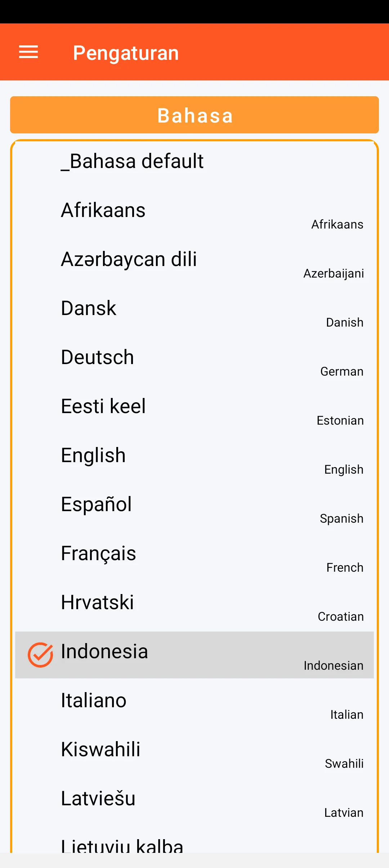This screenshot has width=389, height=868.
Task: Open the hamburger navigation menu
Action: 28,52
